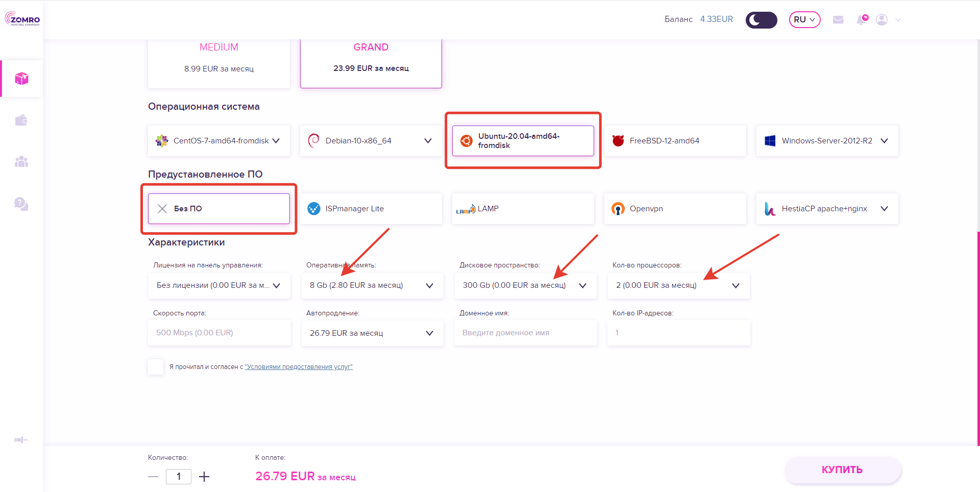
Task: Click the HestiaCP logo icon
Action: (x=770, y=209)
